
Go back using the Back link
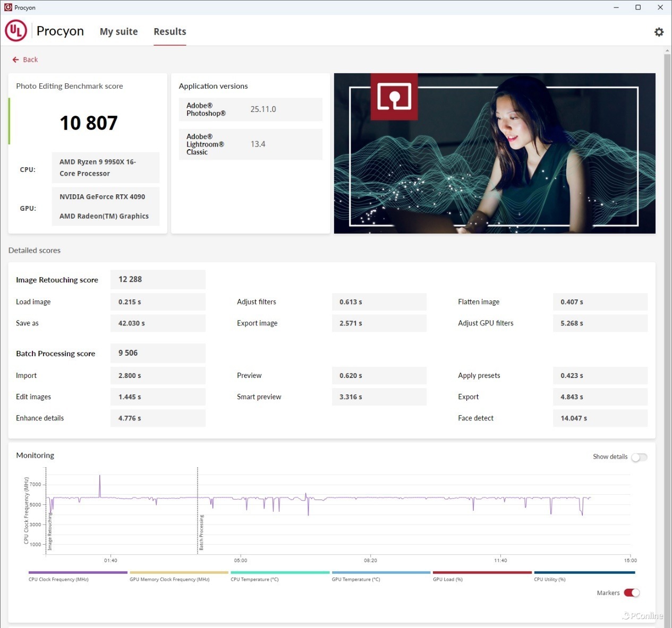point(30,59)
